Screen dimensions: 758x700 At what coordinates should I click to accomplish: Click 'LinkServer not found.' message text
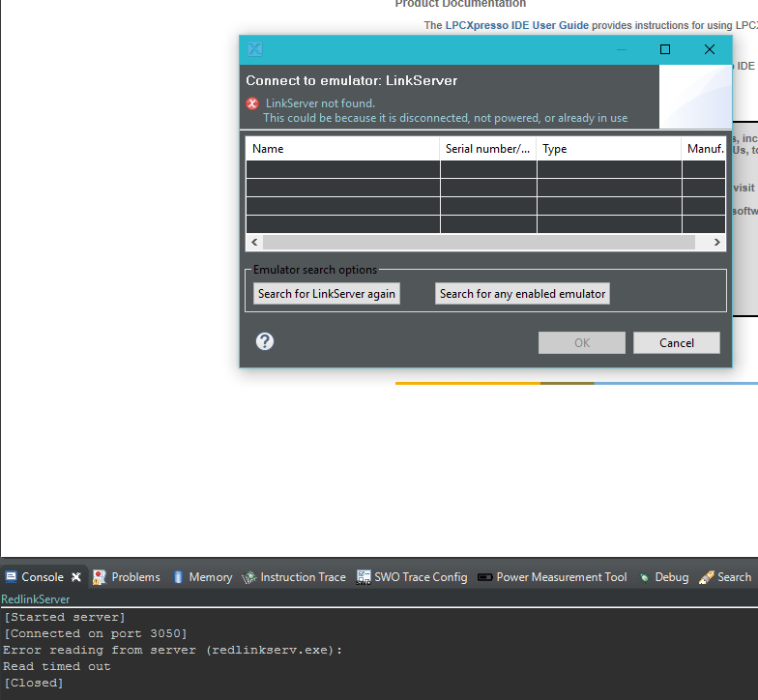click(320, 102)
